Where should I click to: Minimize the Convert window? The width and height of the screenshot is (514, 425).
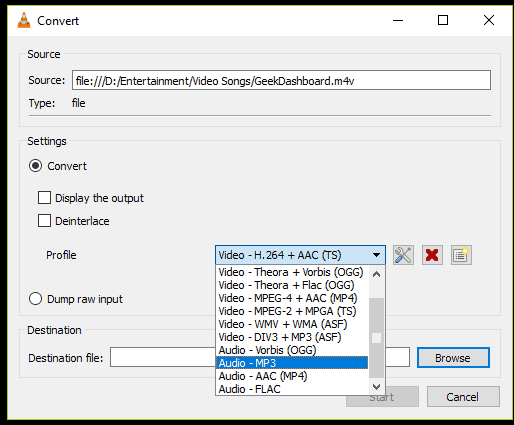click(398, 20)
